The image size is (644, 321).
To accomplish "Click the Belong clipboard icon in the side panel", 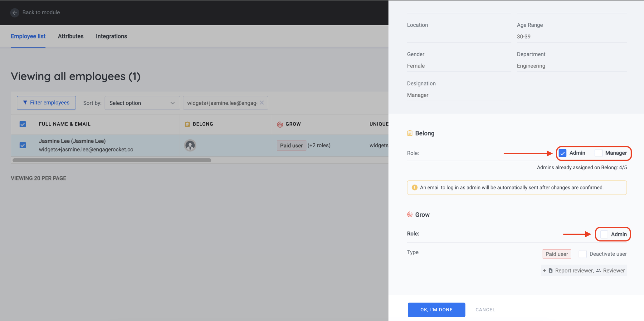I will coord(410,133).
